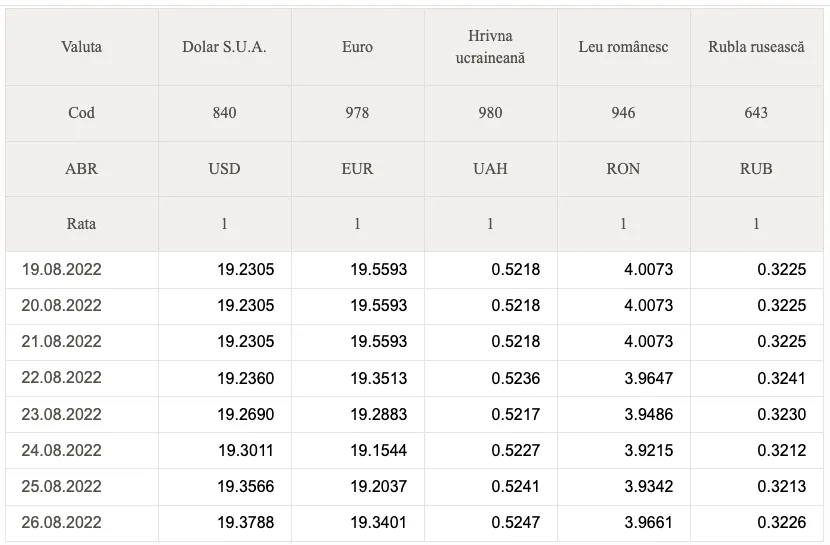The height and width of the screenshot is (545, 830).
Task: Click the code 643 cell
Action: (756, 113)
